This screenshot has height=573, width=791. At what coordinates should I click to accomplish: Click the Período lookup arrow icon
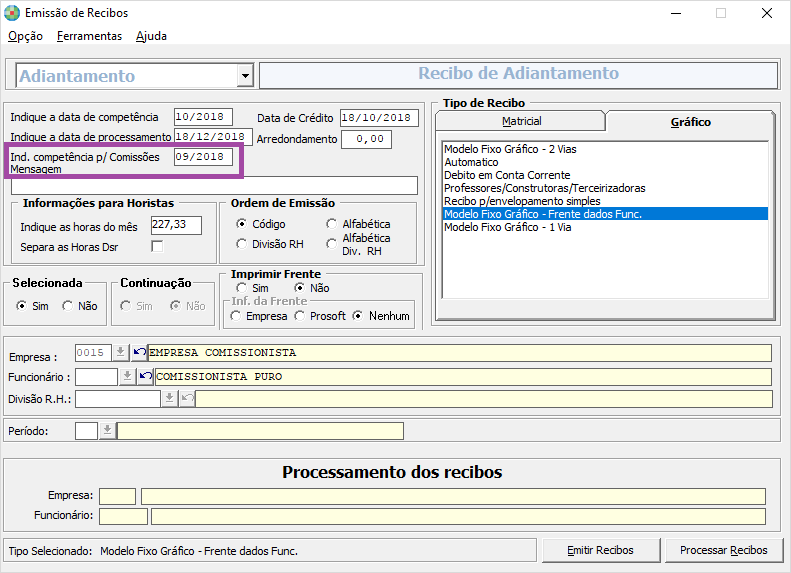click(x=107, y=431)
